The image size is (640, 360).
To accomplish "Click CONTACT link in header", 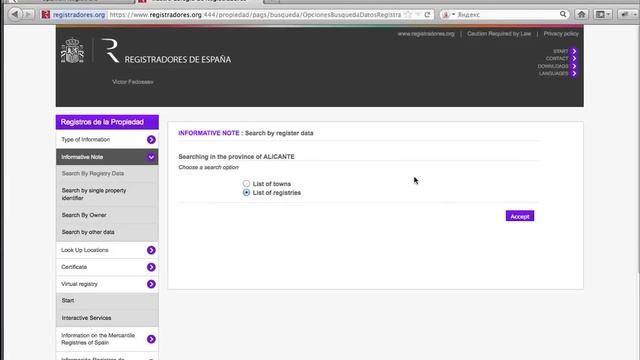I will click(557, 59).
